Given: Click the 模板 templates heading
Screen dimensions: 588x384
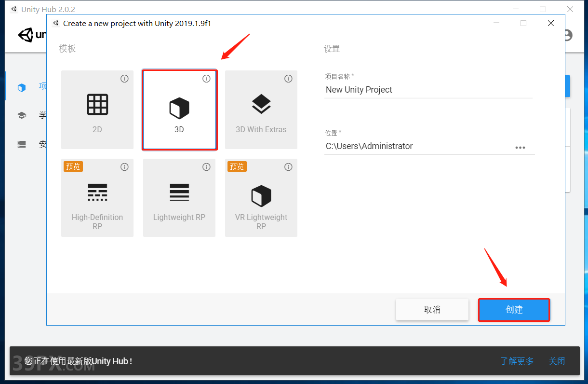Looking at the screenshot, I should (x=67, y=49).
